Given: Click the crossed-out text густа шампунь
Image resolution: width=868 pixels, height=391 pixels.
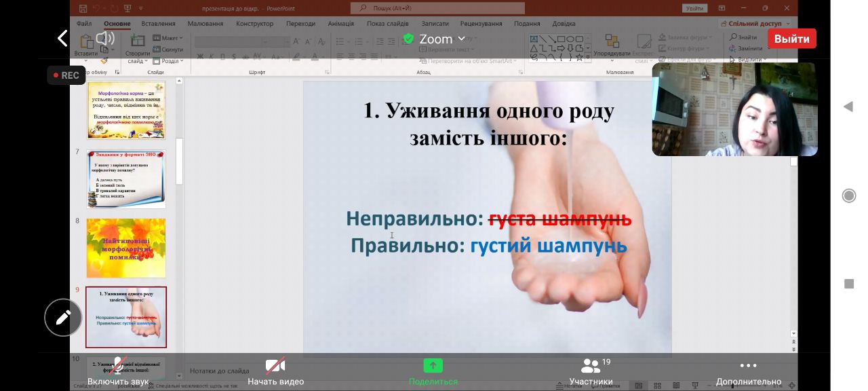Looking at the screenshot, I should tap(560, 219).
